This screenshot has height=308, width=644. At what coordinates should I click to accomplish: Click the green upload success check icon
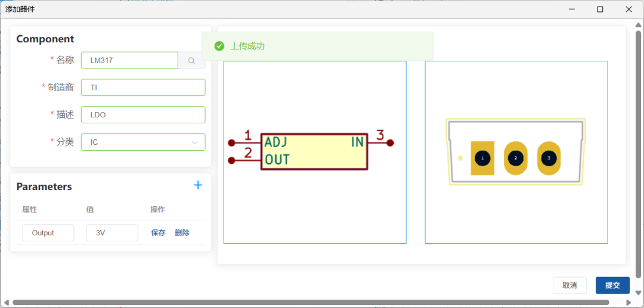[219, 46]
